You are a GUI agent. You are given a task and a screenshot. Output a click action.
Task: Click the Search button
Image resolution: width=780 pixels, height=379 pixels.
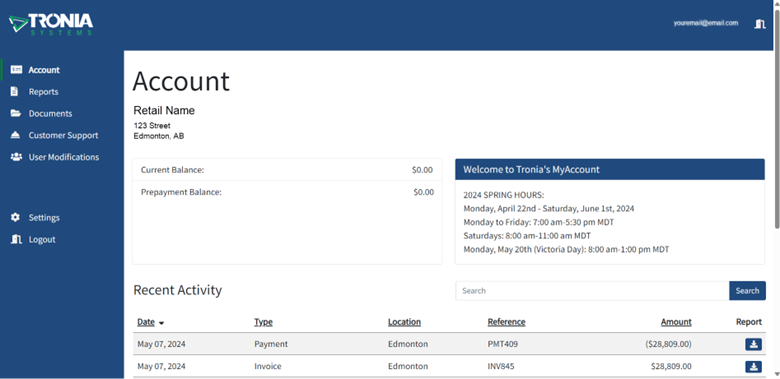click(747, 290)
